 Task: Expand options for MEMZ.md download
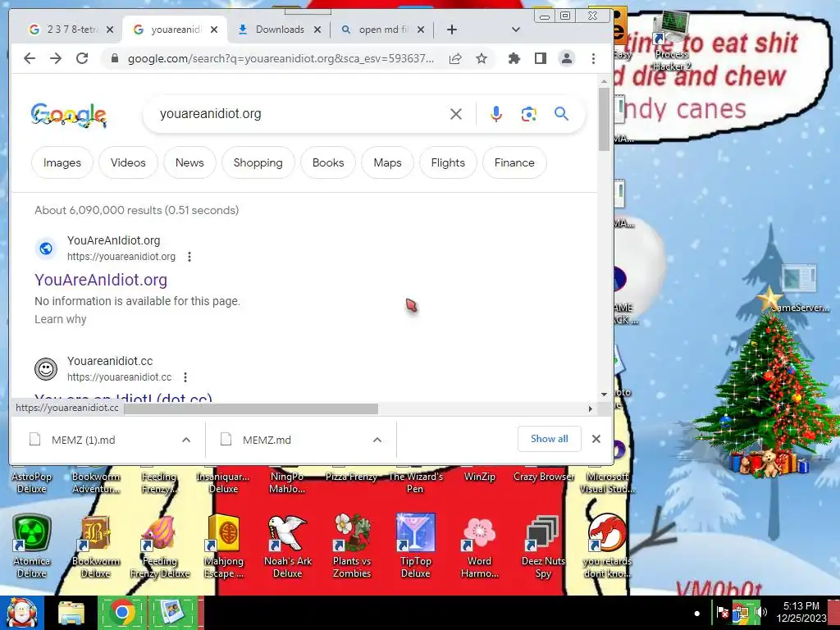[377, 440]
